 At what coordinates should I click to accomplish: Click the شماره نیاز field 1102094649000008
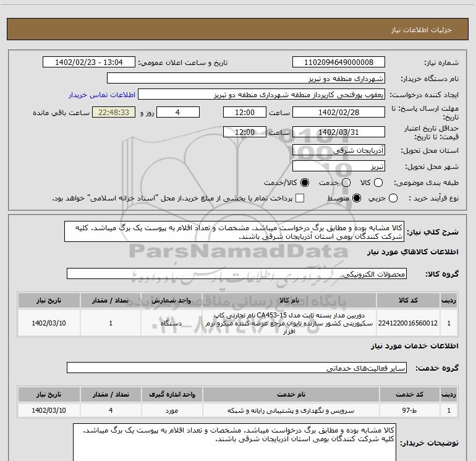coord(339,62)
